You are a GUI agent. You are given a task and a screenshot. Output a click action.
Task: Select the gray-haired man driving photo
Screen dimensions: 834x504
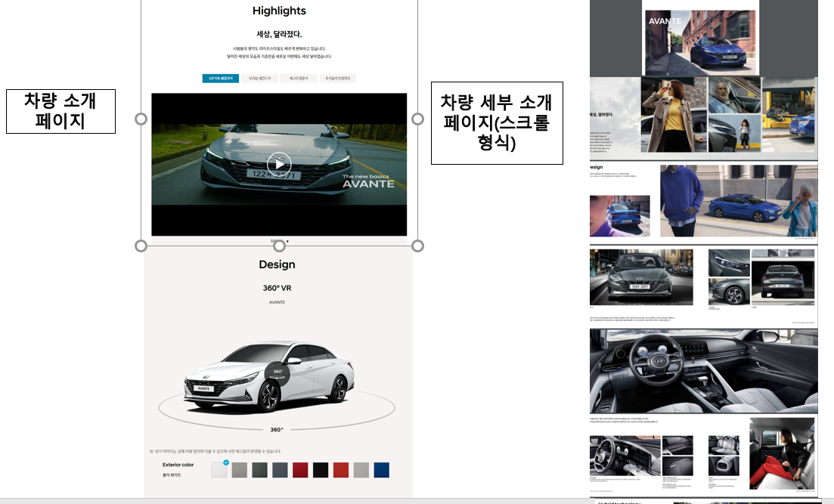pyautogui.click(x=734, y=95)
